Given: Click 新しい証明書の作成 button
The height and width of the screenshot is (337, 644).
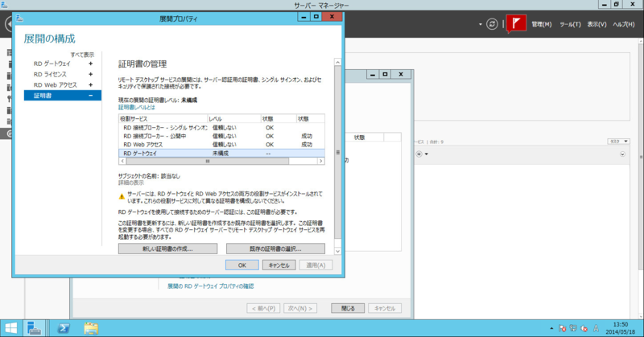Looking at the screenshot, I should pos(167,249).
